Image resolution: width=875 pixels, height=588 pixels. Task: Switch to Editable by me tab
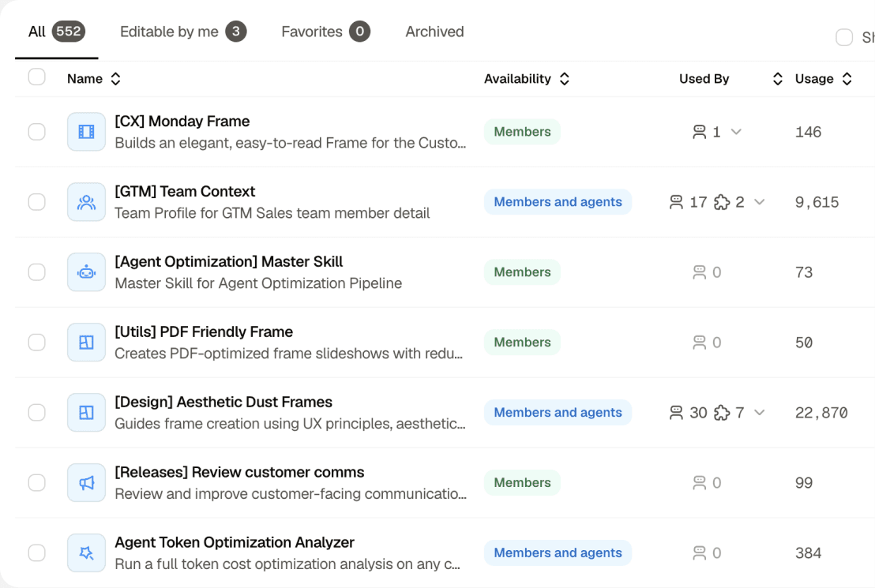click(183, 32)
